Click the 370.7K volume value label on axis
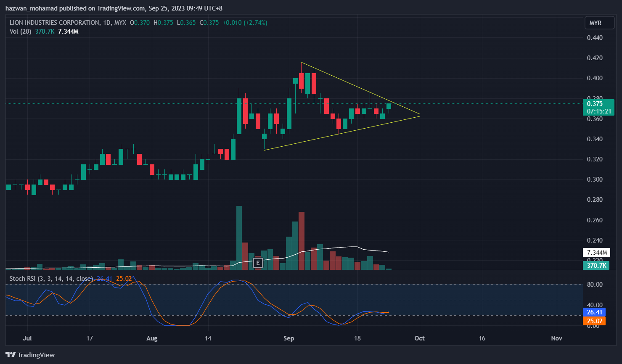This screenshot has height=364, width=622. coord(597,266)
